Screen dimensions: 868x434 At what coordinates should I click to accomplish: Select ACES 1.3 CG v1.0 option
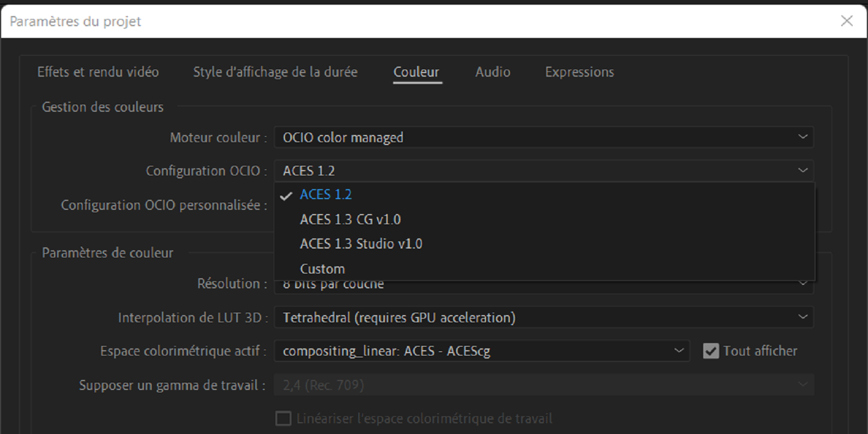(350, 219)
